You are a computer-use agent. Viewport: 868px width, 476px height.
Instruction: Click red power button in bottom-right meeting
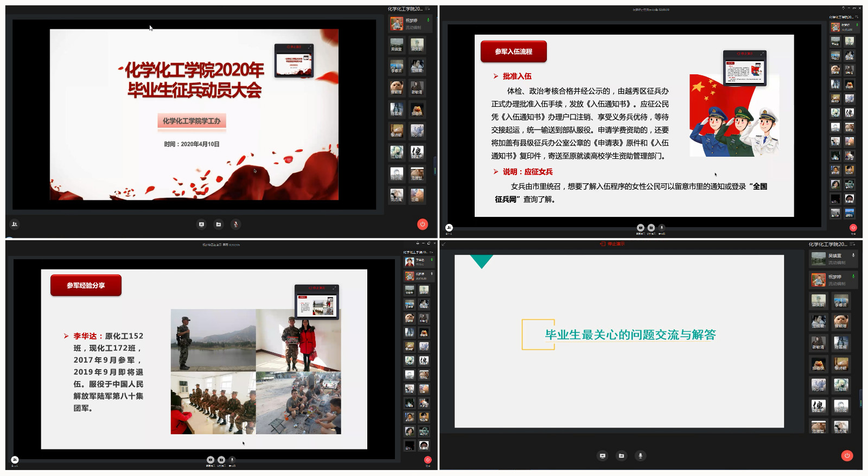click(x=847, y=456)
